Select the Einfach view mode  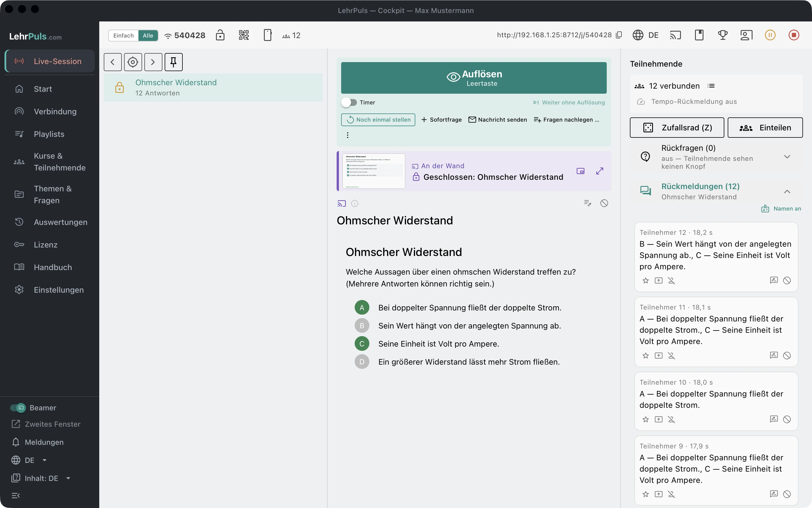point(123,35)
